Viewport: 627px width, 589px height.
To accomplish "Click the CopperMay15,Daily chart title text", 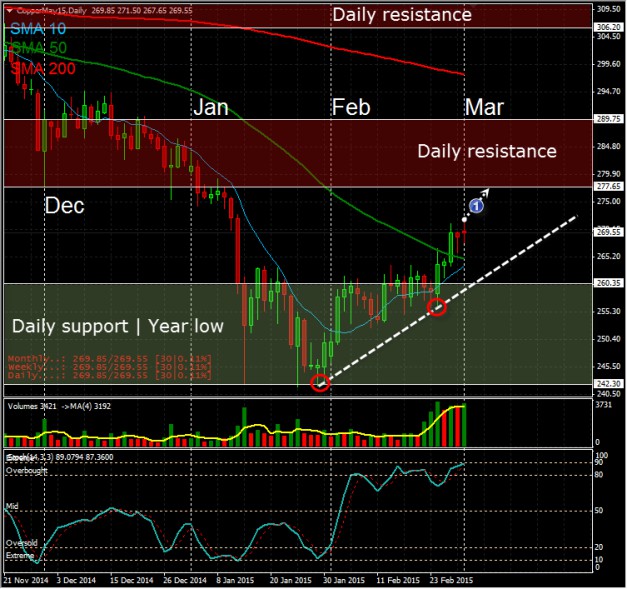I will coord(52,11).
